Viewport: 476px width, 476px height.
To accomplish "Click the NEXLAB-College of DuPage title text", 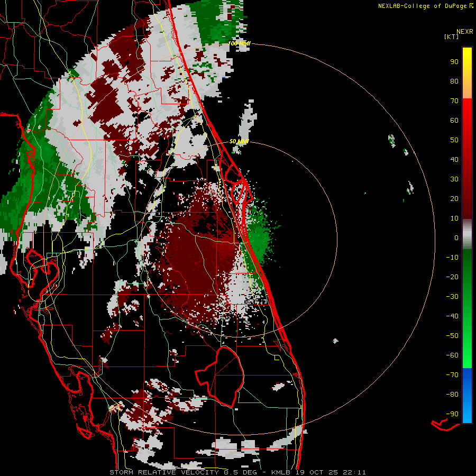I will pyautogui.click(x=426, y=6).
